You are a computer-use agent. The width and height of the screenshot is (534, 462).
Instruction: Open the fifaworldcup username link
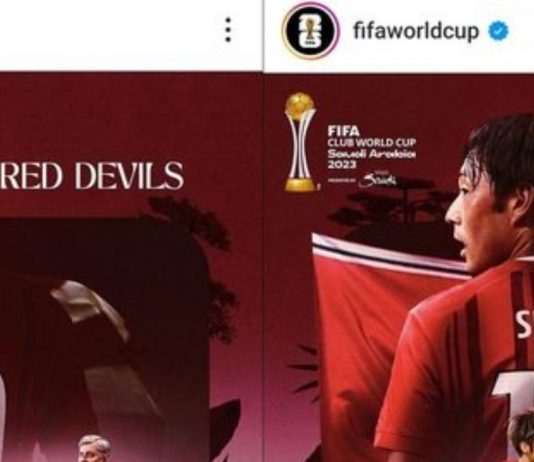pyautogui.click(x=416, y=31)
